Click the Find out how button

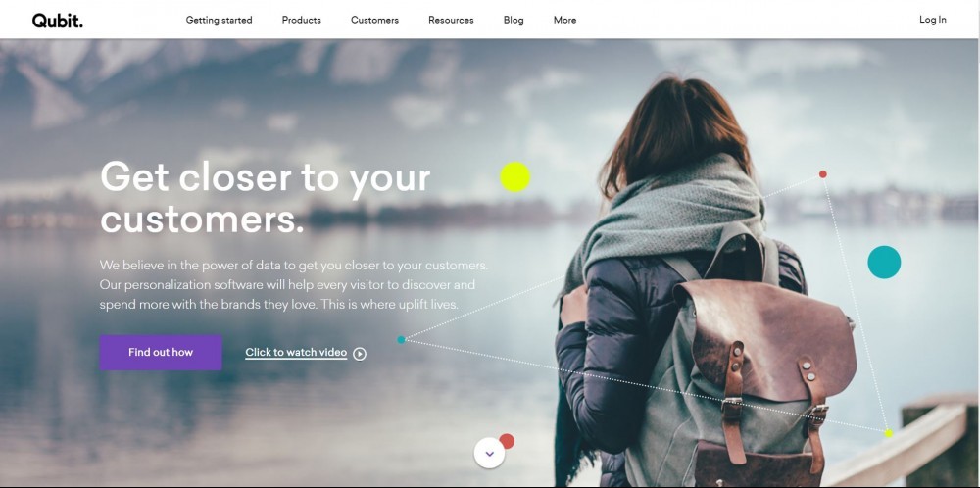click(x=161, y=353)
